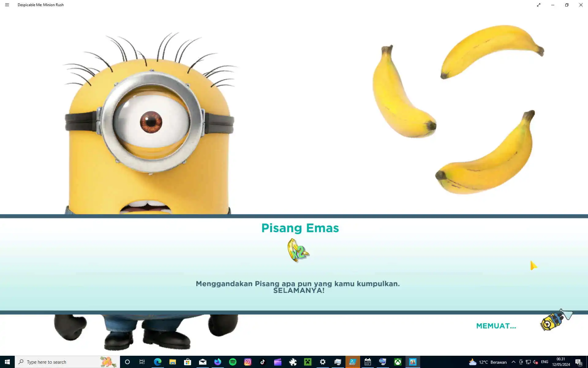Open the hamburger menu in title bar
The height and width of the screenshot is (368, 588).
[x=7, y=5]
